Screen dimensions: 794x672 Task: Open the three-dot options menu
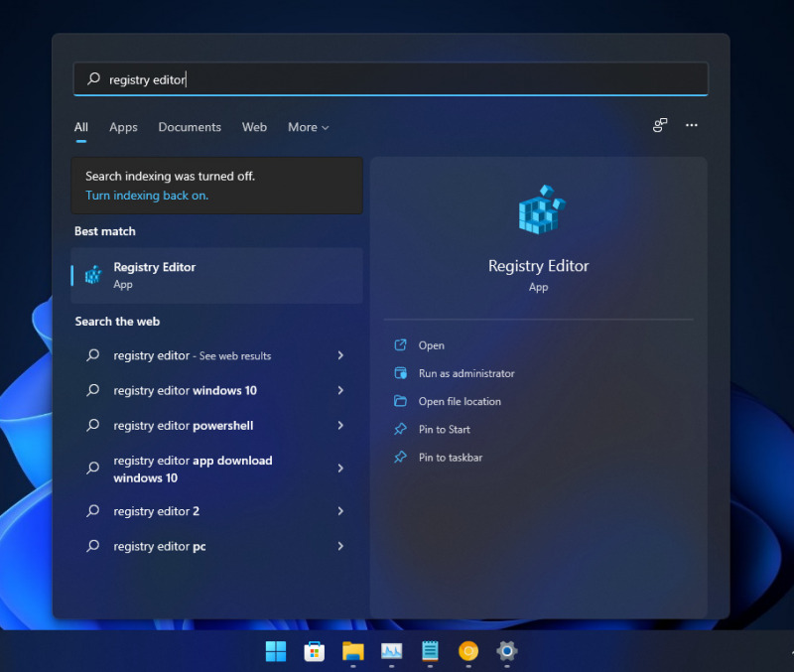691,125
